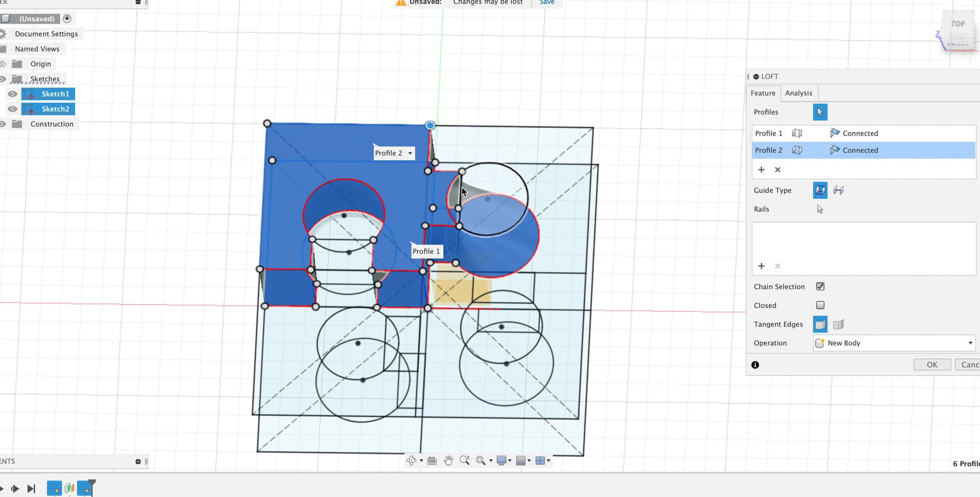This screenshot has width=980, height=497.
Task: Open the Profile 2 canvas label dropdown
Action: click(410, 153)
